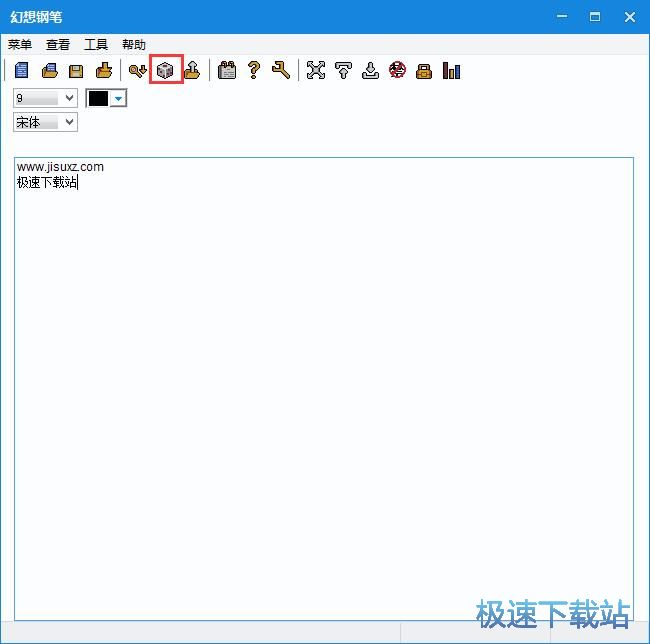Viewport: 650px width, 644px height.
Task: Open the text color picker arrow
Action: [x=119, y=99]
